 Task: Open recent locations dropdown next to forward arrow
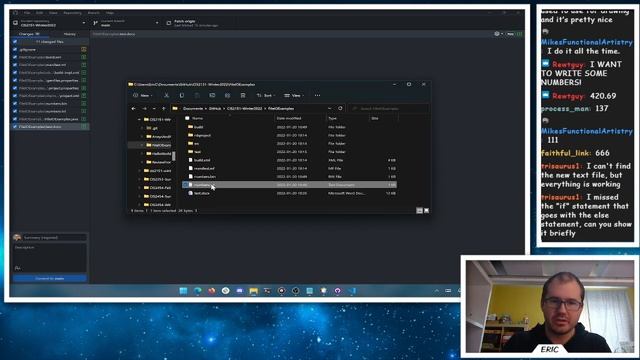(154, 109)
